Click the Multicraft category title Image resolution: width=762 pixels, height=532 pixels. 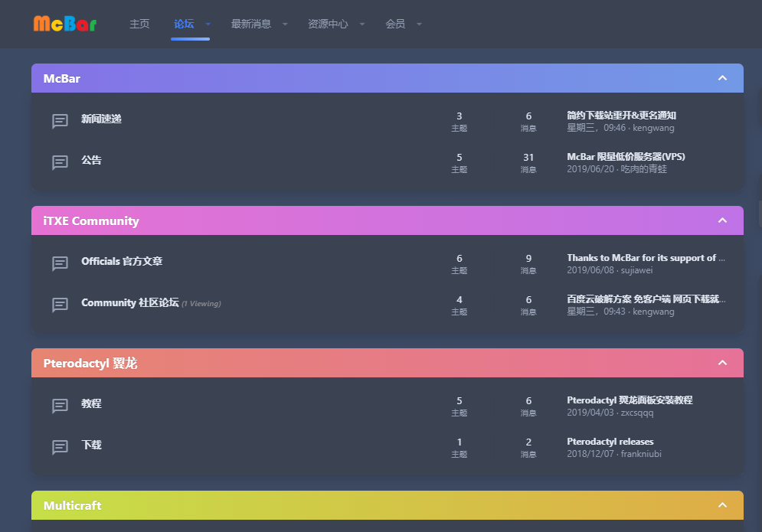pos(73,505)
